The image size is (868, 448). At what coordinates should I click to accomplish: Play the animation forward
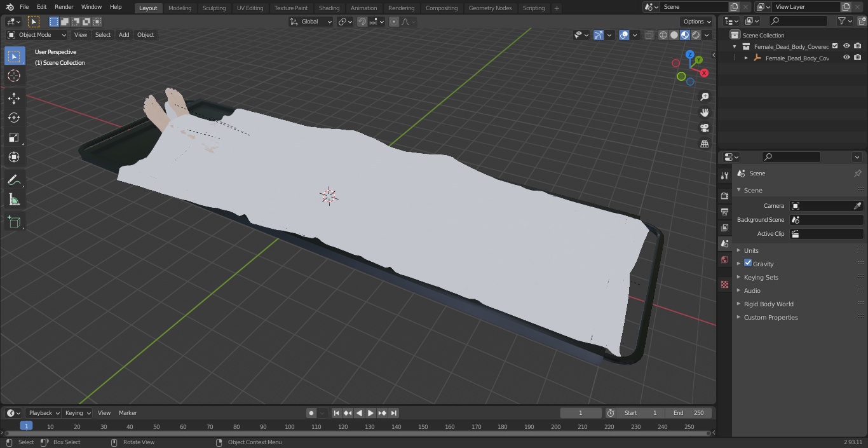point(370,413)
